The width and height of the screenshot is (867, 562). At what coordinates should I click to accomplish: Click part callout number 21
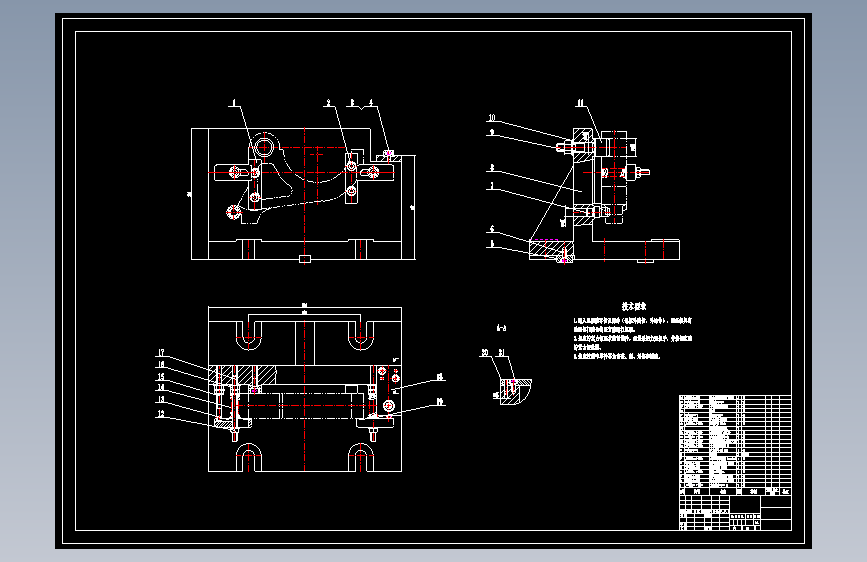(502, 352)
